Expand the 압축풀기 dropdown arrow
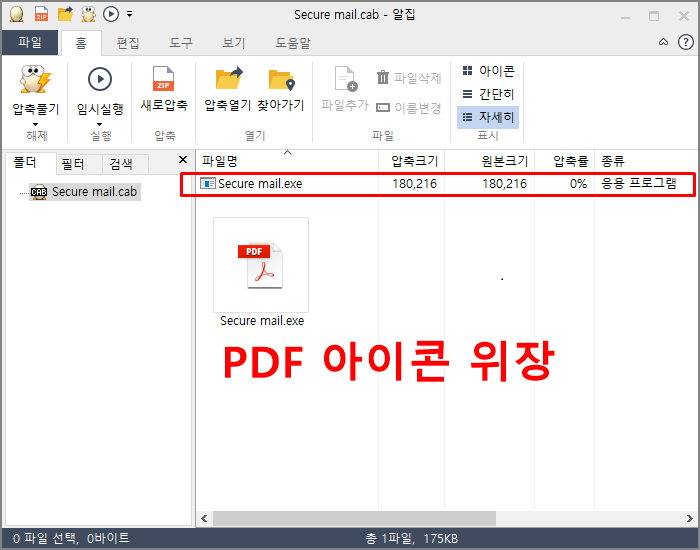This screenshot has width=700, height=550. (x=35, y=124)
